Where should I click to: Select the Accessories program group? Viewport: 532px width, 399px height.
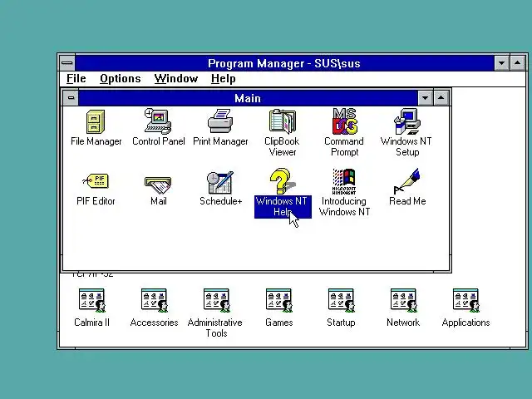tap(155, 301)
